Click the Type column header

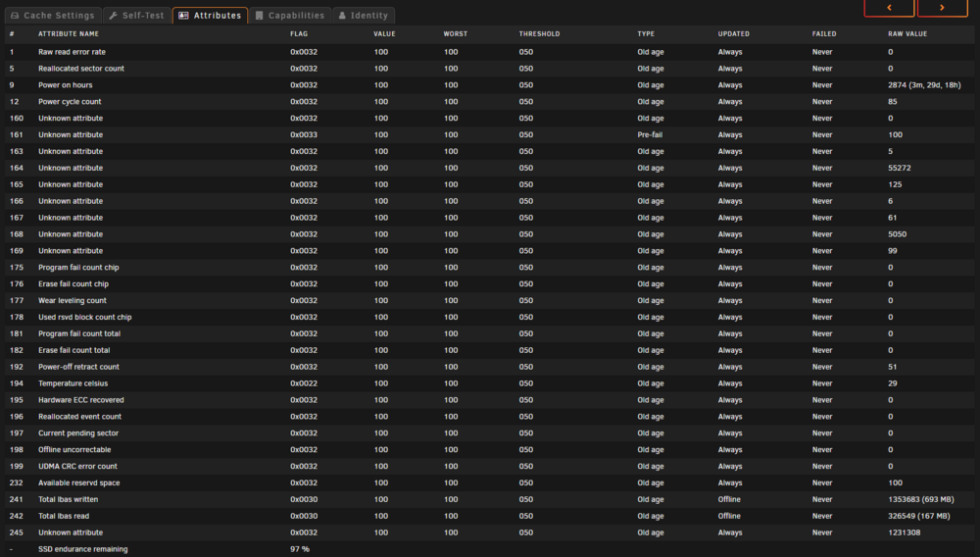tap(646, 33)
